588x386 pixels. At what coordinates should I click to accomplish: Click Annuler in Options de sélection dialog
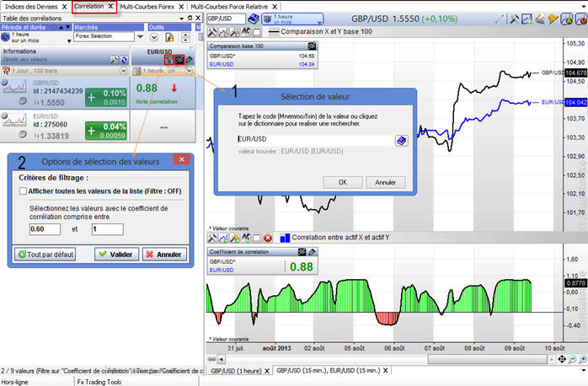tap(164, 255)
